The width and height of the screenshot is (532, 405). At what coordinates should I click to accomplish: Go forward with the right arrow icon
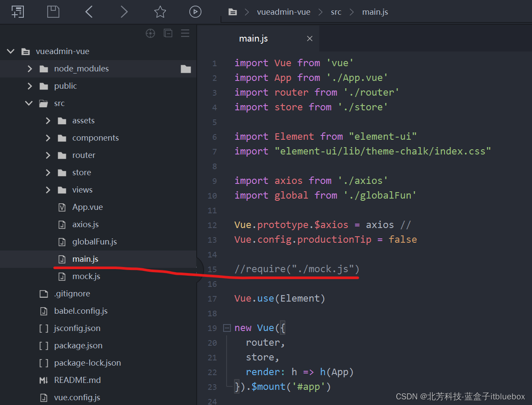click(124, 12)
